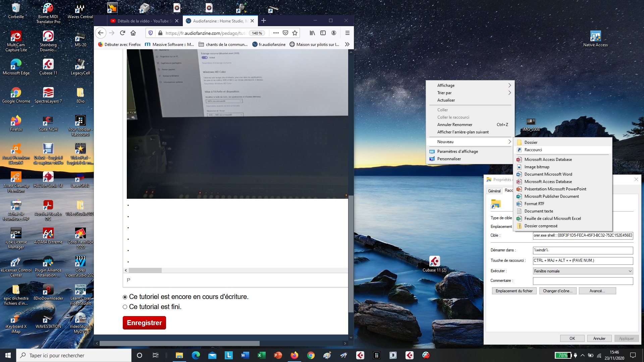Click the Commentaire text field
Viewport: 644px width, 362px height.
[583, 281]
